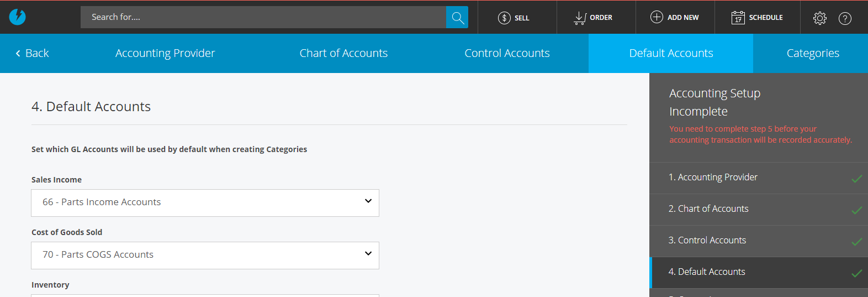Click the search magnifier button
The height and width of the screenshot is (297, 868).
(457, 17)
